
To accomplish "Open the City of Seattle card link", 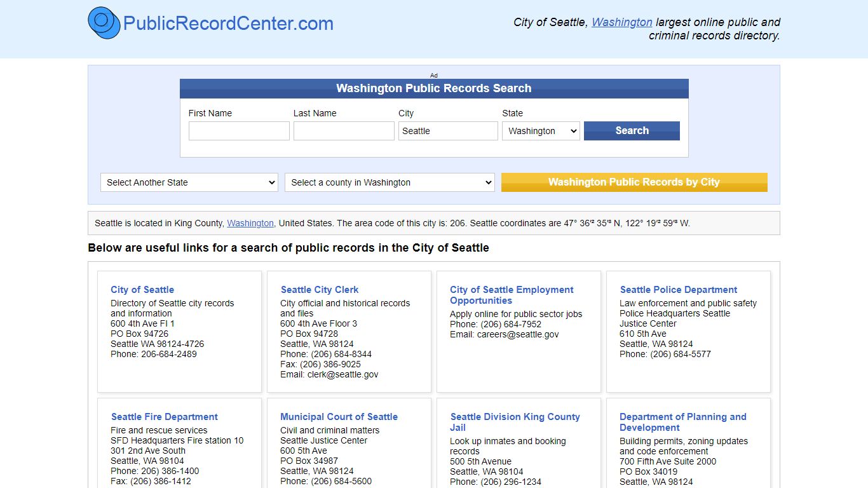I will point(142,290).
